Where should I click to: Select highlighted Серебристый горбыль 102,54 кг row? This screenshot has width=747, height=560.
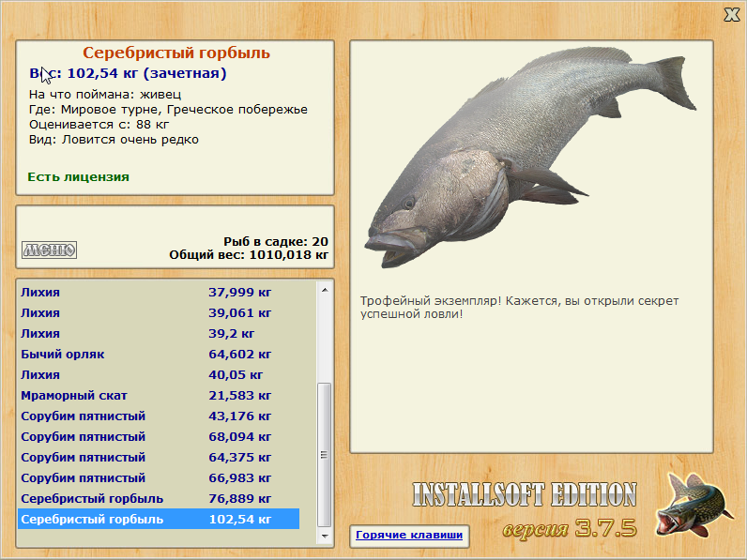click(x=159, y=519)
